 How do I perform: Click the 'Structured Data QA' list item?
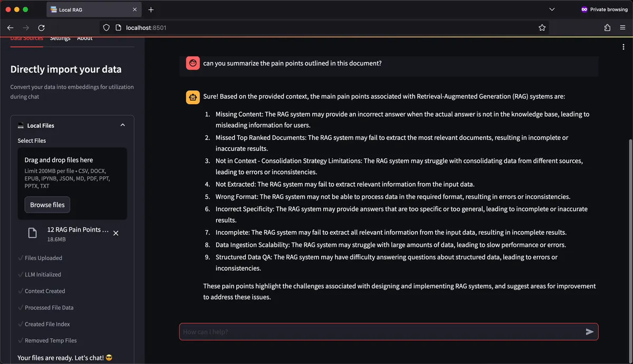click(x=387, y=263)
